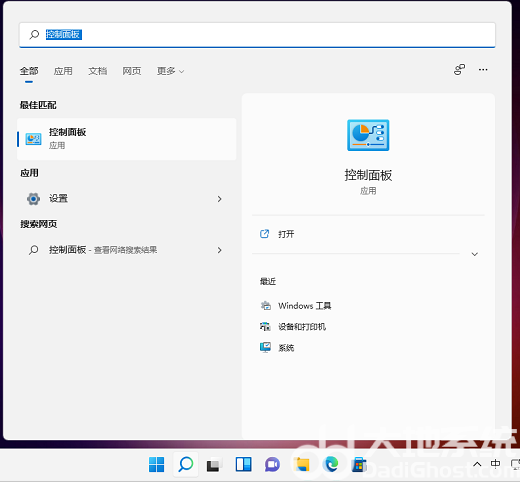This screenshot has height=482, width=520.
Task: Click the small Control Panel icon in results
Action: click(34, 139)
